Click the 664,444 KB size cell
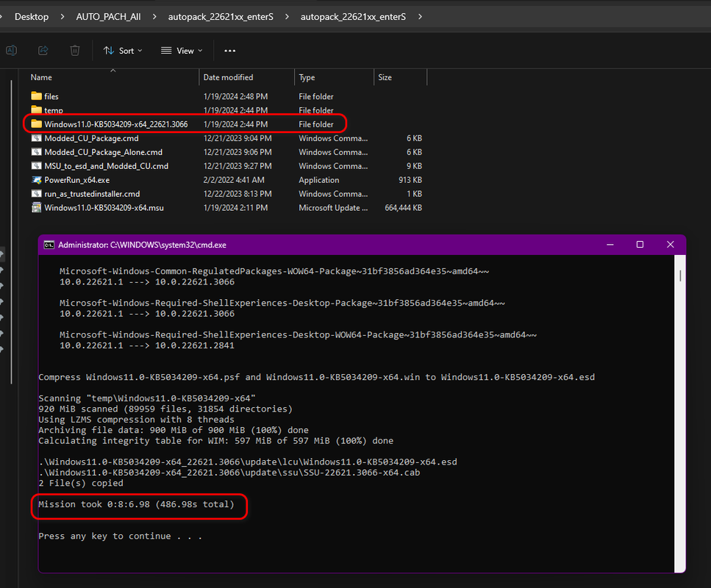Image resolution: width=711 pixels, height=588 pixels. point(403,207)
